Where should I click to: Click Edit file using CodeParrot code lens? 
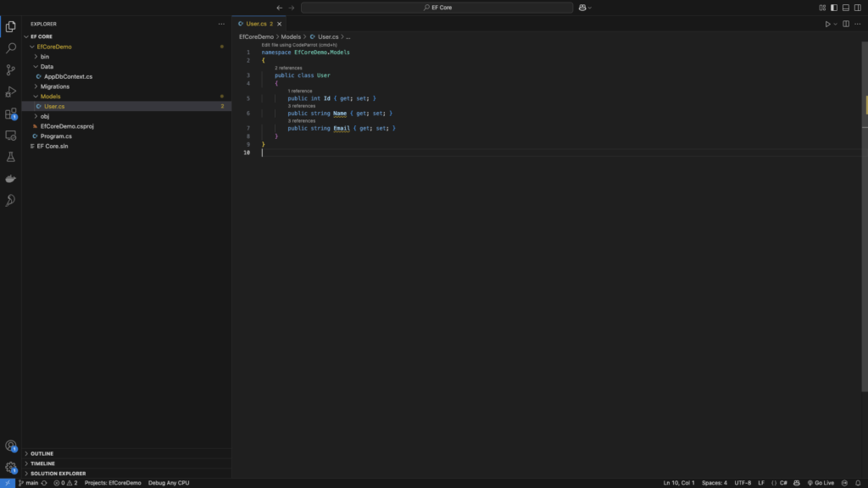pyautogui.click(x=299, y=45)
